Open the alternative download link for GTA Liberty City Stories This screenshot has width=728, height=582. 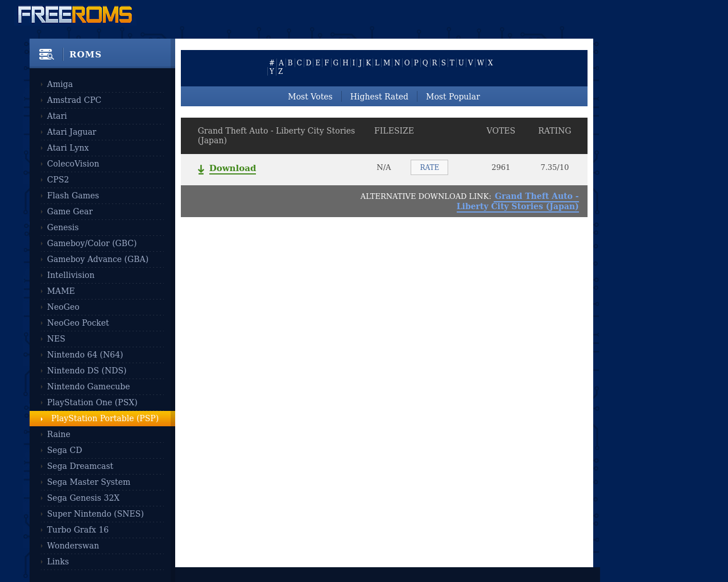518,201
